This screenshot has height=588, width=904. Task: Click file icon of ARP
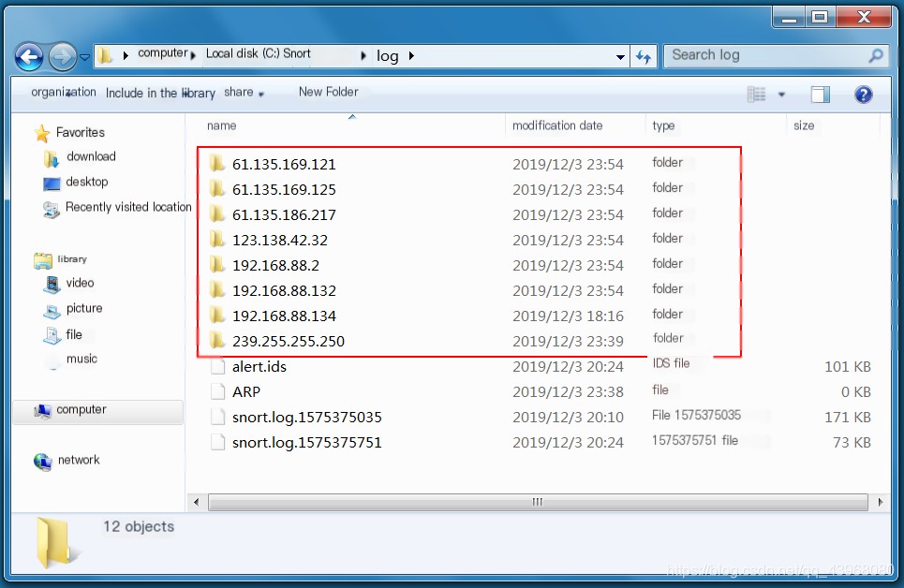coord(217,392)
